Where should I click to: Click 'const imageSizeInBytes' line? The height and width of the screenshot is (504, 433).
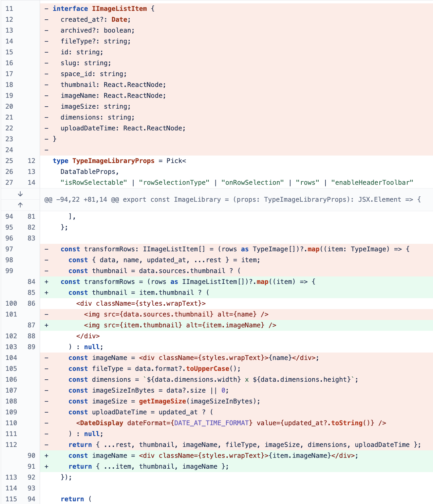coord(237,390)
